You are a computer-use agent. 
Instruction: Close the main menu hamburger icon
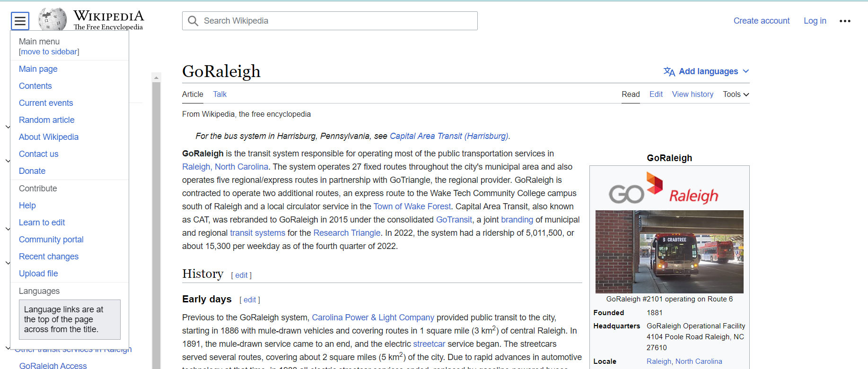point(20,21)
